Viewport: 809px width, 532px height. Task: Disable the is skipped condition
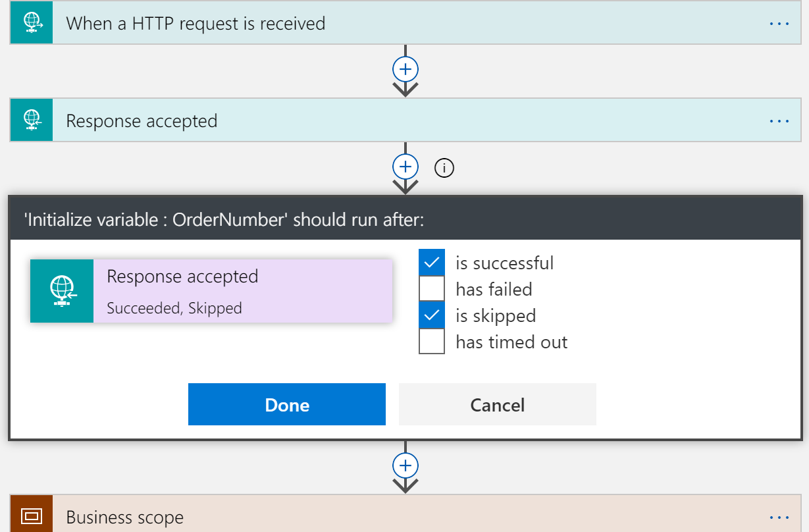click(x=432, y=315)
